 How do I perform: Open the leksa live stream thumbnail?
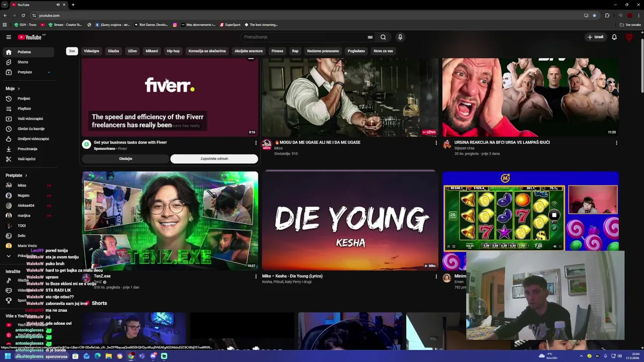[x=350, y=97]
